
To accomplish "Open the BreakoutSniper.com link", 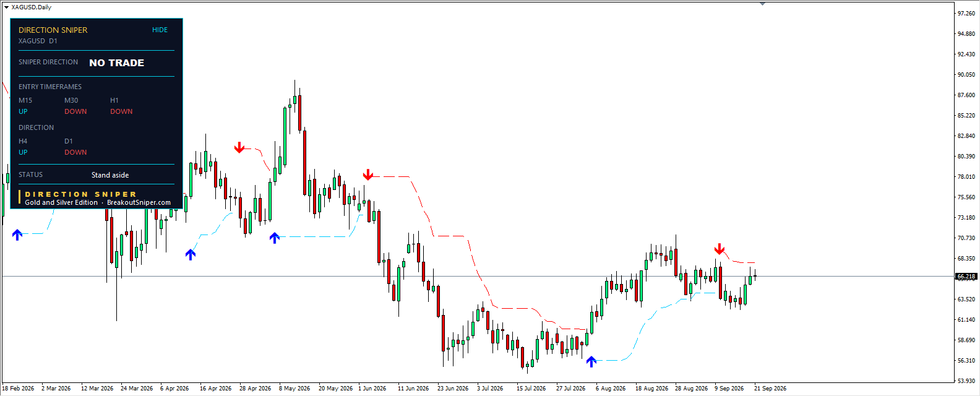I will pos(139,202).
